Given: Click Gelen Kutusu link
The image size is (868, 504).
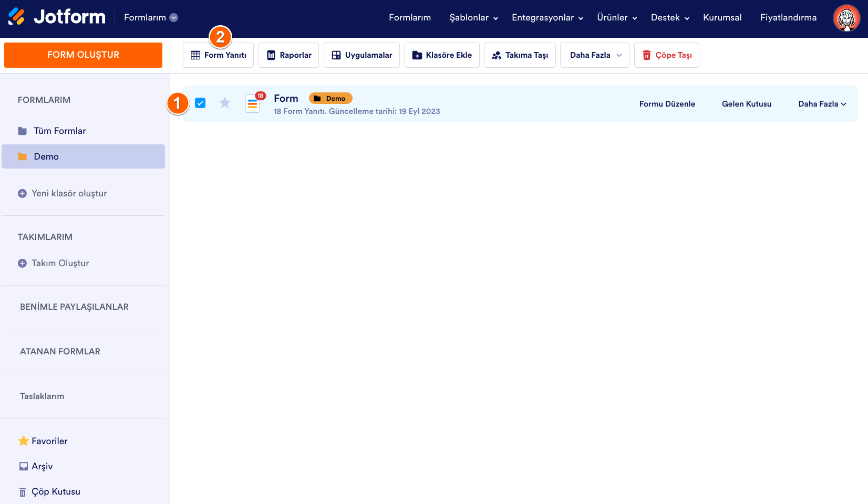Looking at the screenshot, I should [x=747, y=104].
